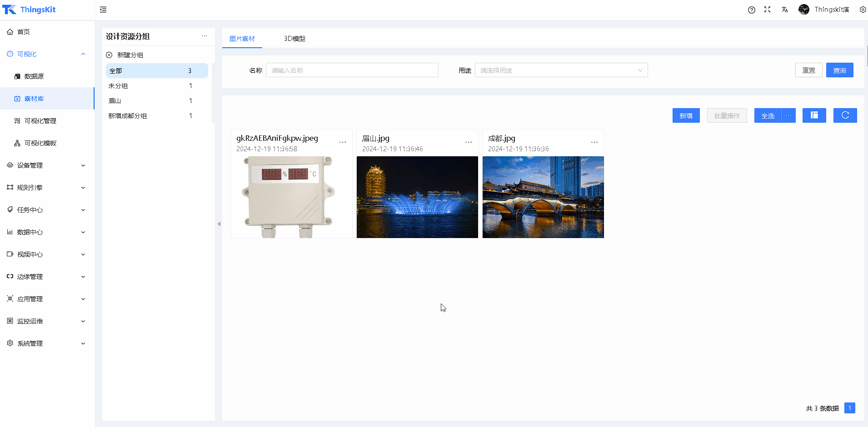Open more options for 设计资源分组 panel
Screen dimensions: 868x427
click(x=205, y=36)
